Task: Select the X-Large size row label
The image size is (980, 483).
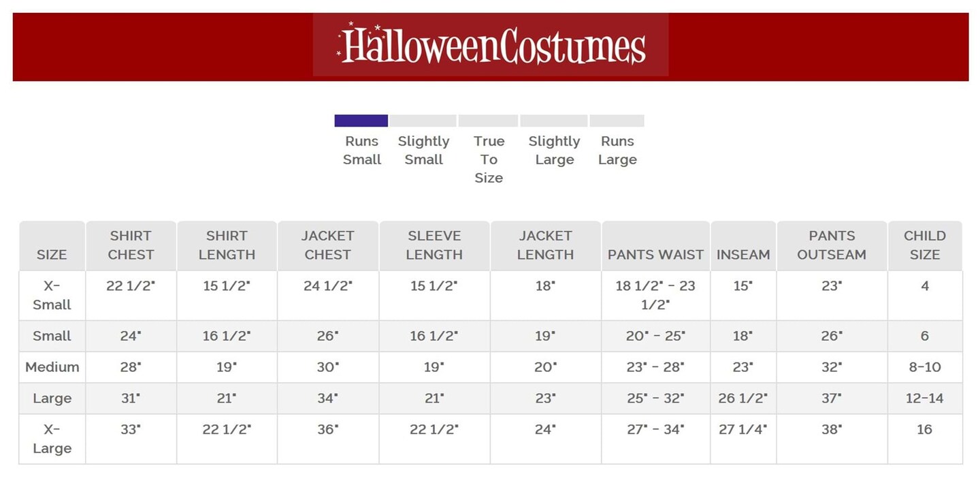Action: pos(52,439)
